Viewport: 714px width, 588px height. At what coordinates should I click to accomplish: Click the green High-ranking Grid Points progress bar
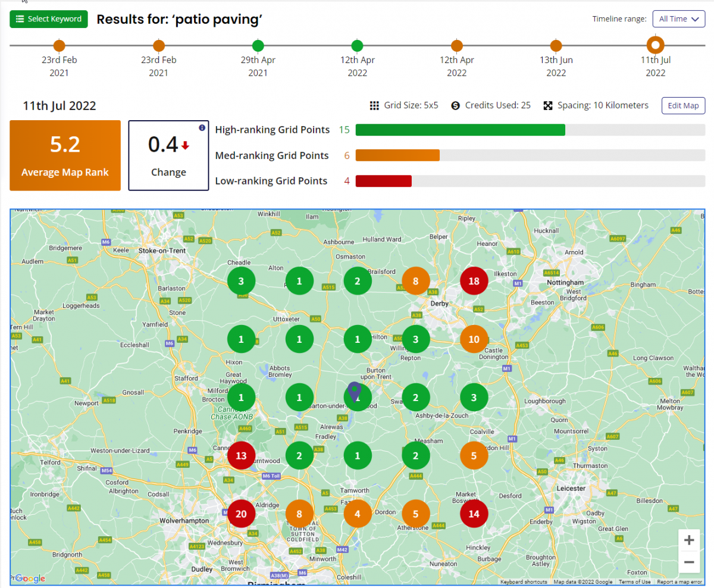(460, 129)
